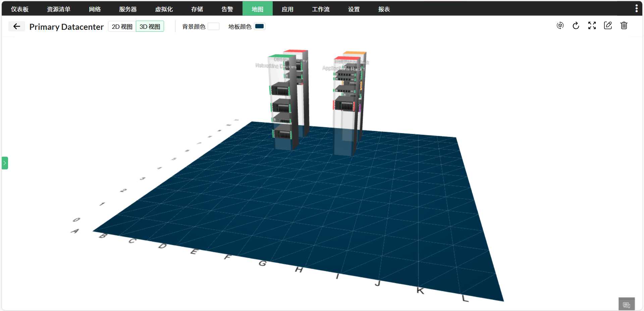644x311 pixels.
Task: Switch to the 告警 tab
Action: click(x=227, y=9)
